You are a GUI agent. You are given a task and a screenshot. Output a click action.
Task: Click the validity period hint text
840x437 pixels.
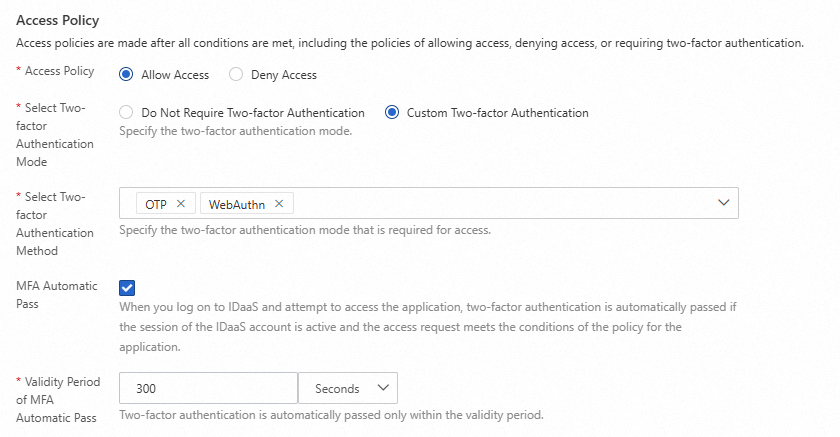(x=330, y=415)
